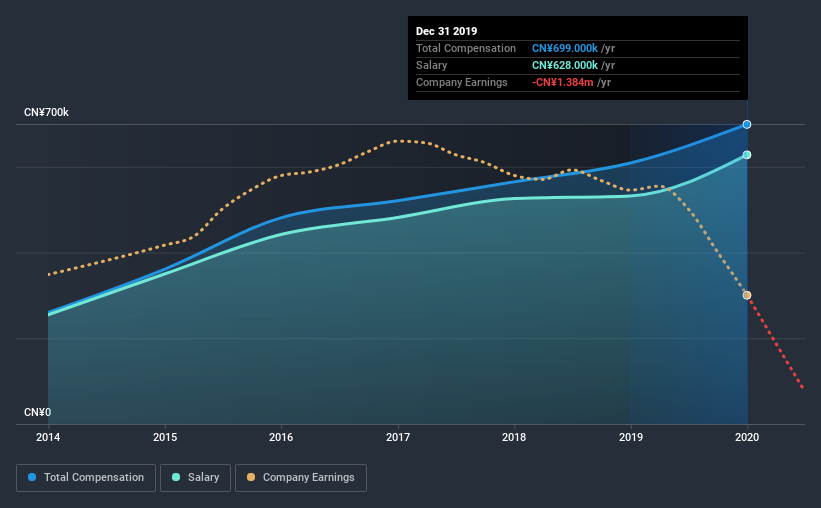Click the 2016 x-axis label
Screen dimensions: 821x508
tap(281, 437)
